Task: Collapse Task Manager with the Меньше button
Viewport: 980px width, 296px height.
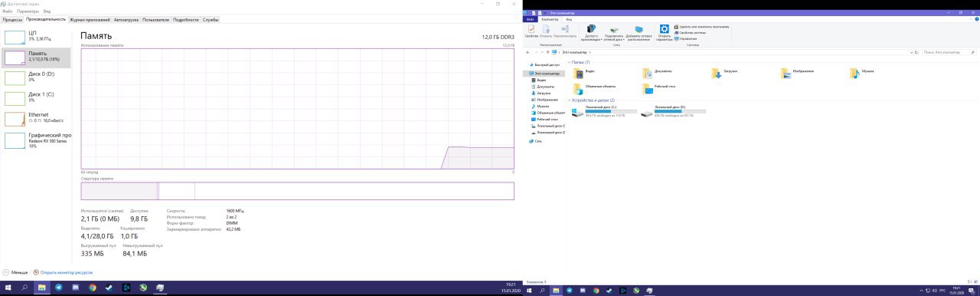Action: point(16,272)
